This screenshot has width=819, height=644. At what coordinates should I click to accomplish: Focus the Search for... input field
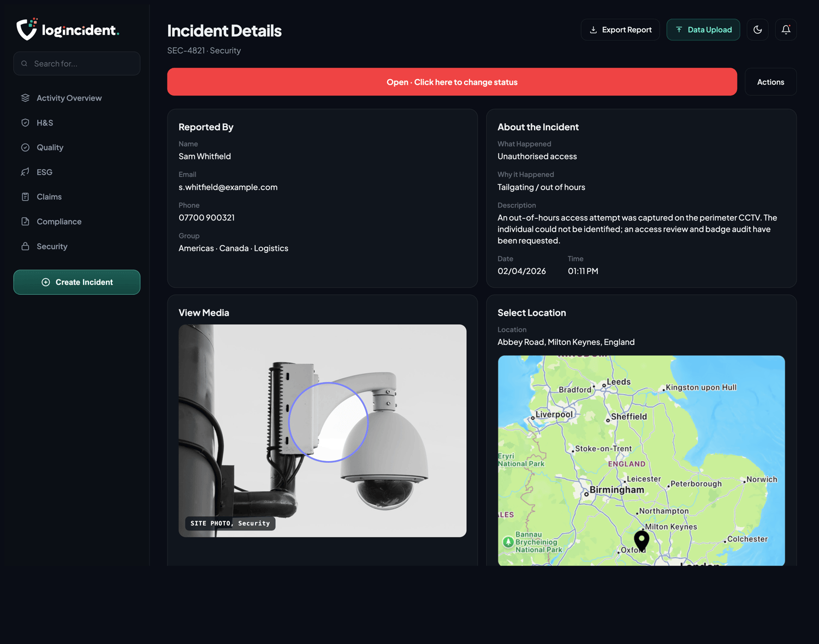pos(76,64)
